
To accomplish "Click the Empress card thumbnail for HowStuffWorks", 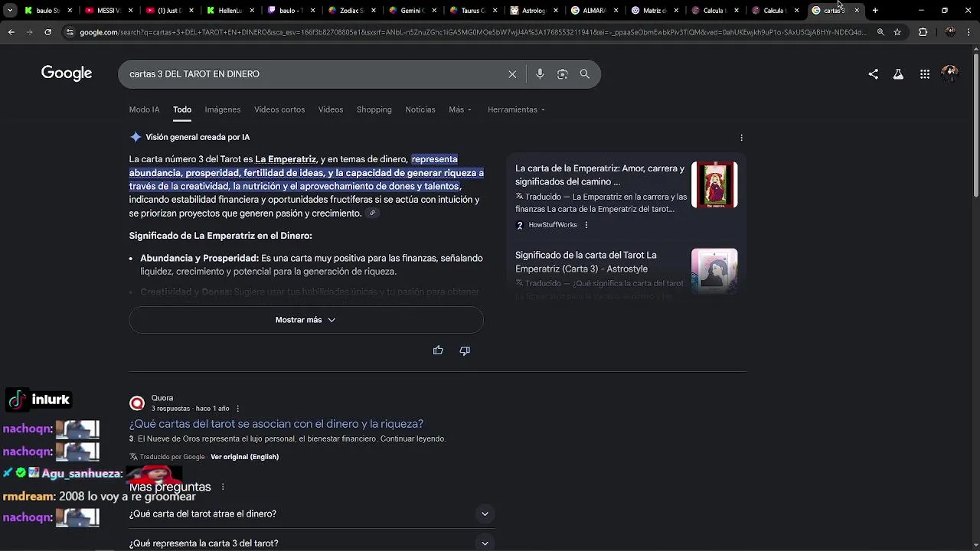I will pos(714,184).
